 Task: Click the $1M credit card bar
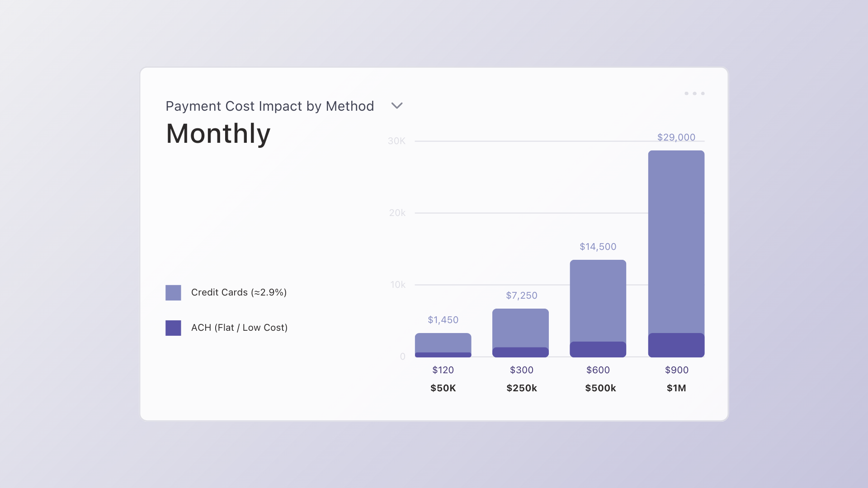676,242
